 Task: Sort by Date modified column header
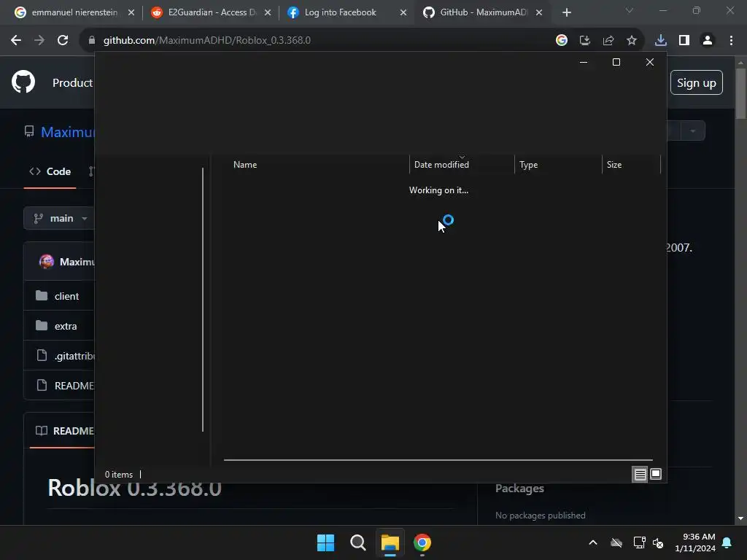point(462,165)
